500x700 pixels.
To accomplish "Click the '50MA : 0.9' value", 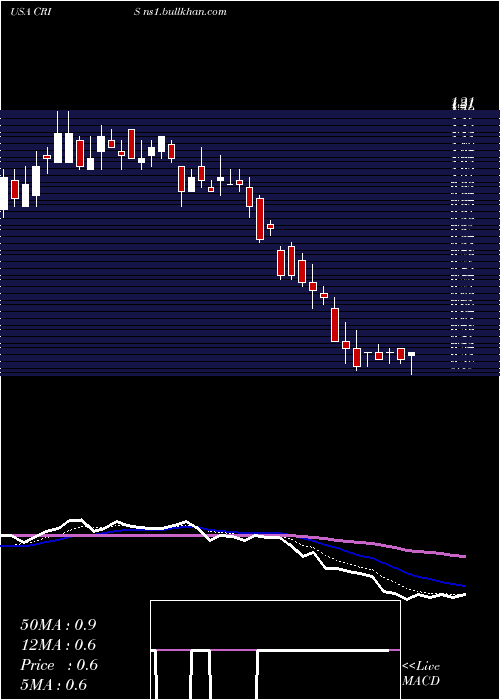I will click(x=58, y=625).
